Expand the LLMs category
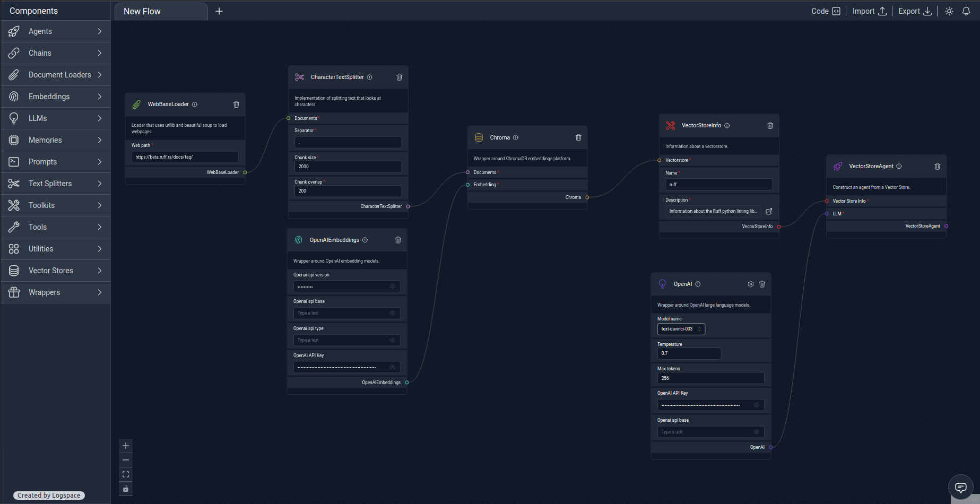980x504 pixels. pyautogui.click(x=56, y=118)
